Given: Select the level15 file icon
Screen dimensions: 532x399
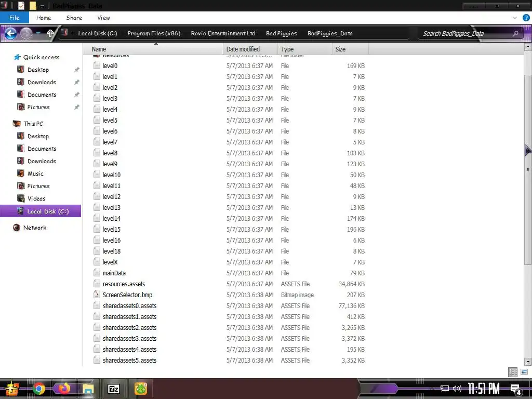Looking at the screenshot, I should [97, 229].
